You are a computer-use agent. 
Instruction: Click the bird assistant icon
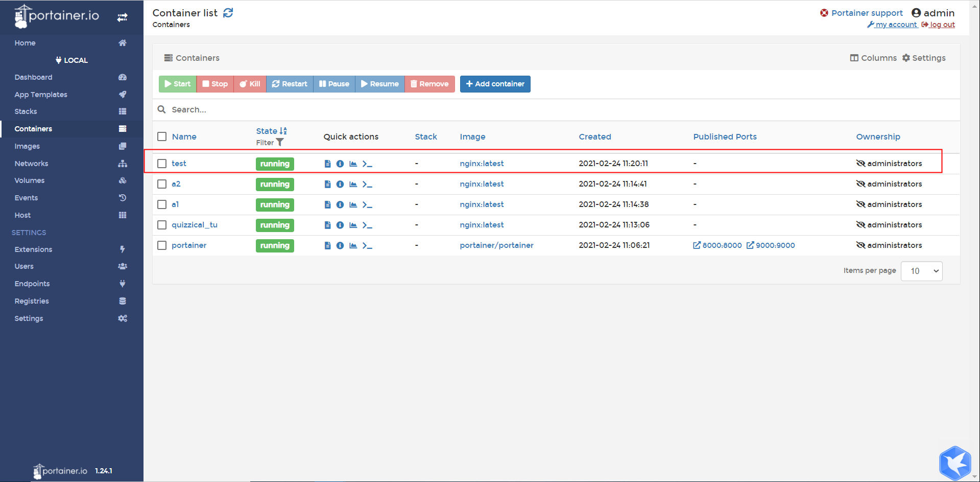(954, 463)
